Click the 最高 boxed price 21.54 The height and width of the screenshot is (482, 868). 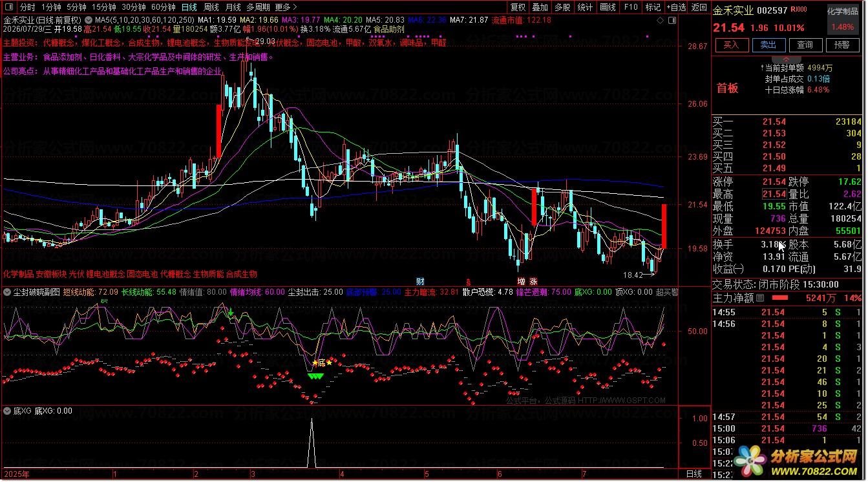pos(774,194)
